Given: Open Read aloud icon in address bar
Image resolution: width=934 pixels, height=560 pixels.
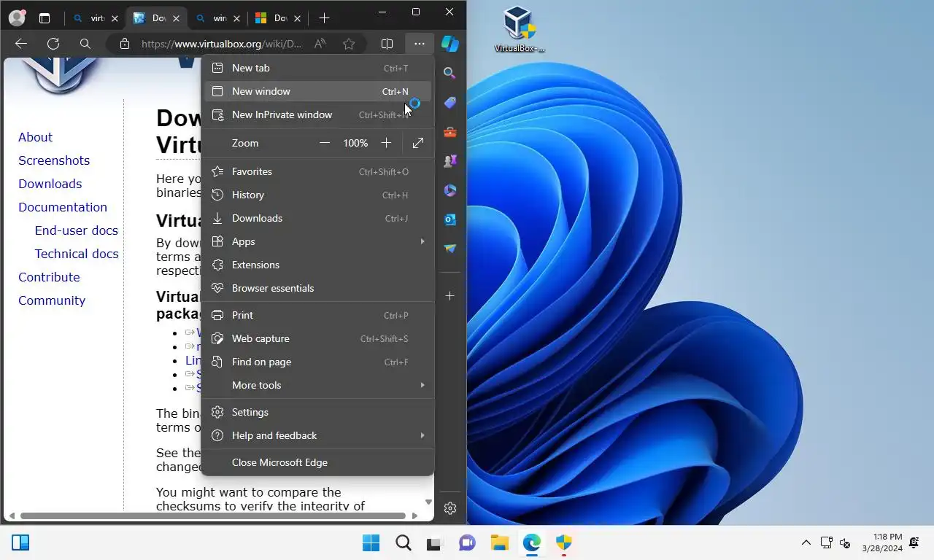Looking at the screenshot, I should click(x=320, y=44).
